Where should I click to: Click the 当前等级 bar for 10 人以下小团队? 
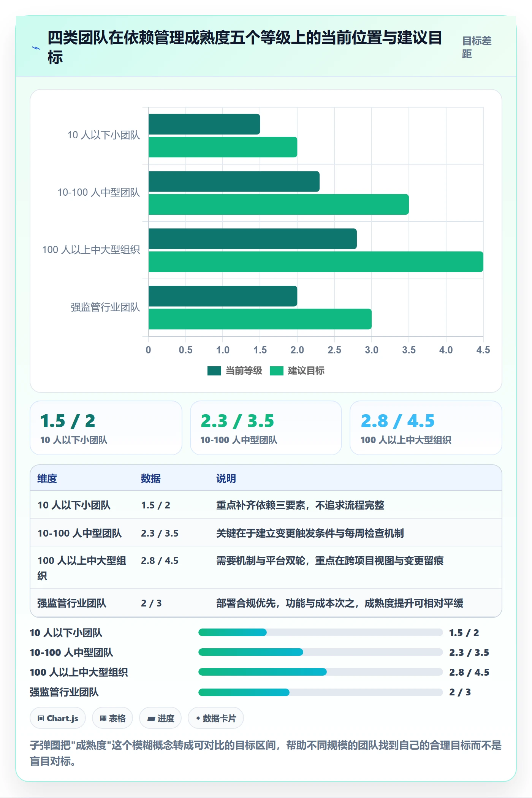pos(204,124)
